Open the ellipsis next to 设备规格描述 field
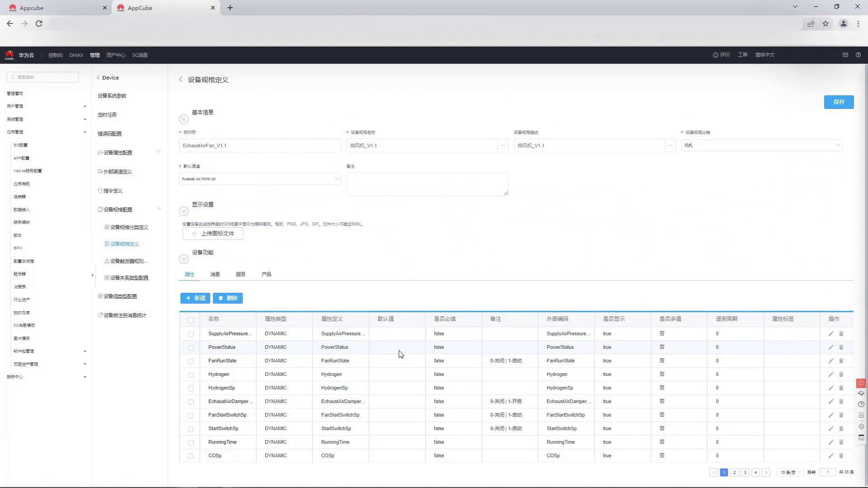Viewport: 868px width, 488px height. 670,145
